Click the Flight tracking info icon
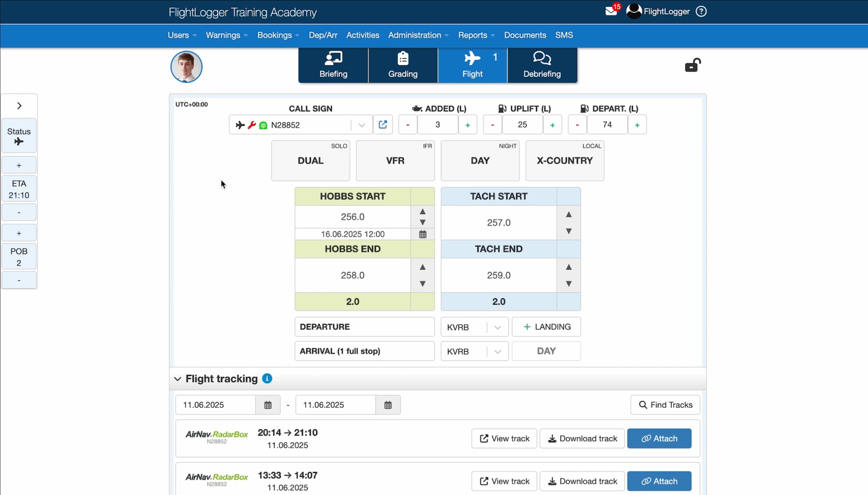Image resolution: width=868 pixels, height=495 pixels. 267,378
